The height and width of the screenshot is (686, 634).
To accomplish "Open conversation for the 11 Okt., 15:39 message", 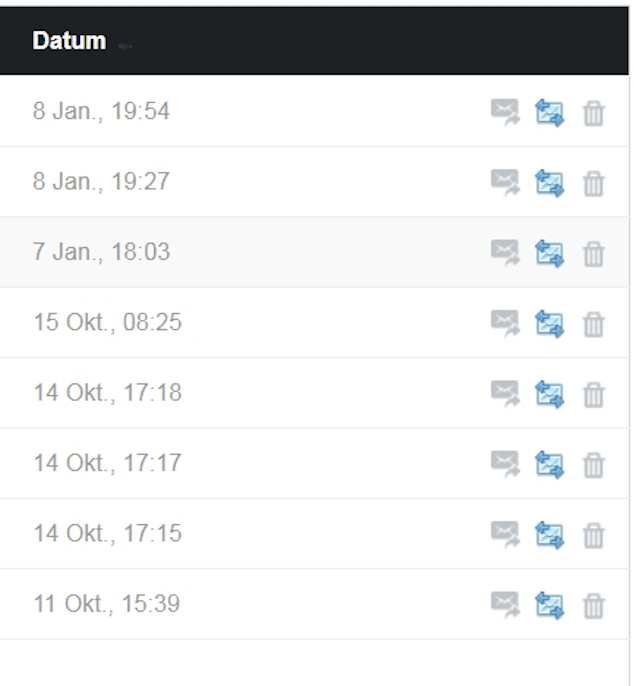I will (549, 605).
